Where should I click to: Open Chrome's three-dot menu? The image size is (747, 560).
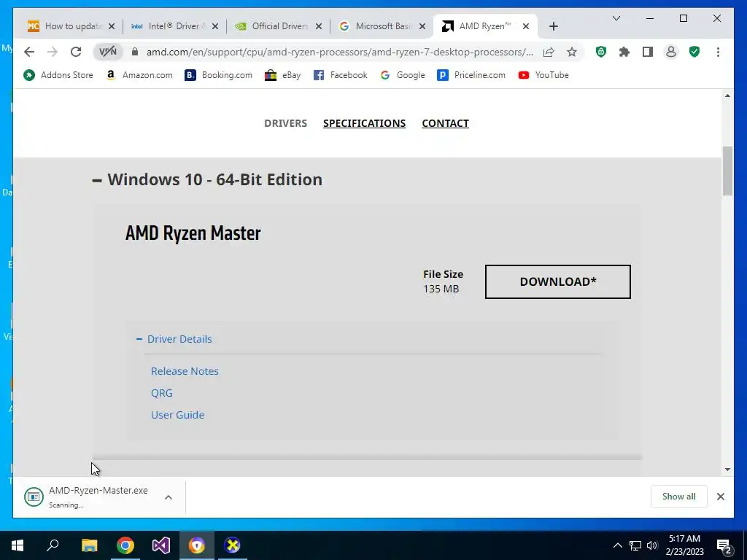coord(718,52)
